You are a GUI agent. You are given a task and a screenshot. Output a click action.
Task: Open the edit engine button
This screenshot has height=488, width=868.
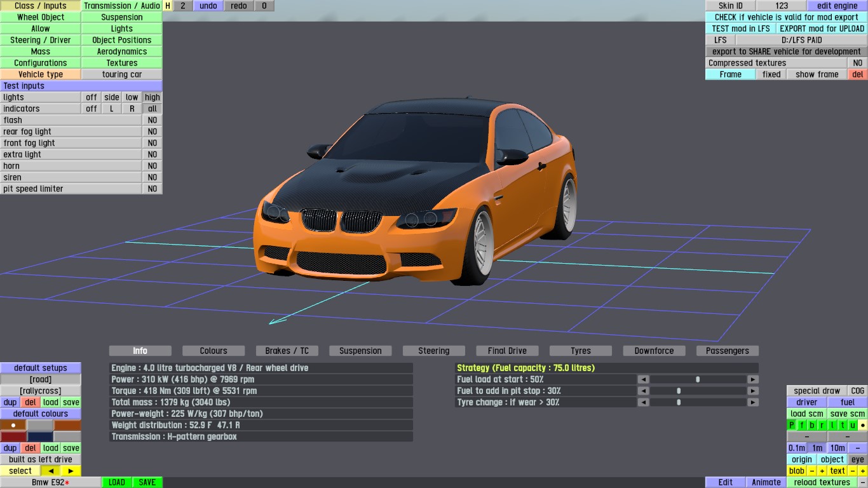point(837,6)
